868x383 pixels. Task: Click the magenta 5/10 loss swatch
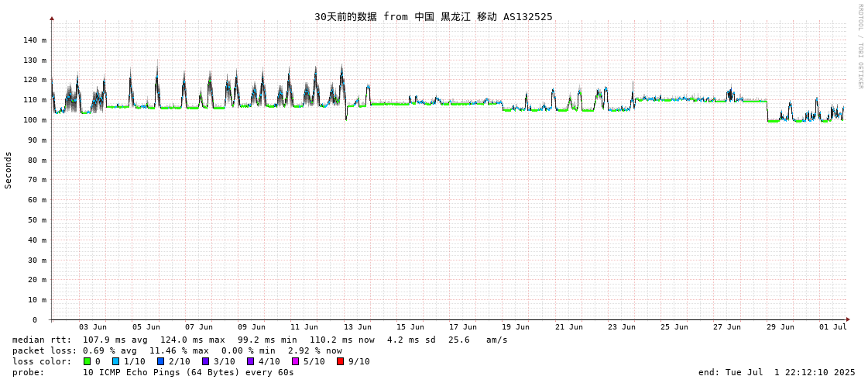pyautogui.click(x=296, y=361)
